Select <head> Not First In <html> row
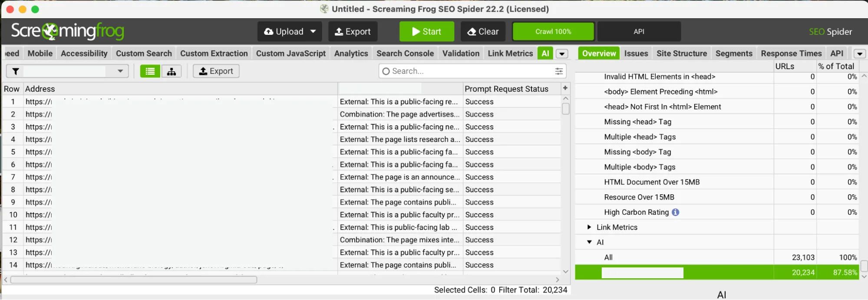This screenshot has width=868, height=300. 717,107
